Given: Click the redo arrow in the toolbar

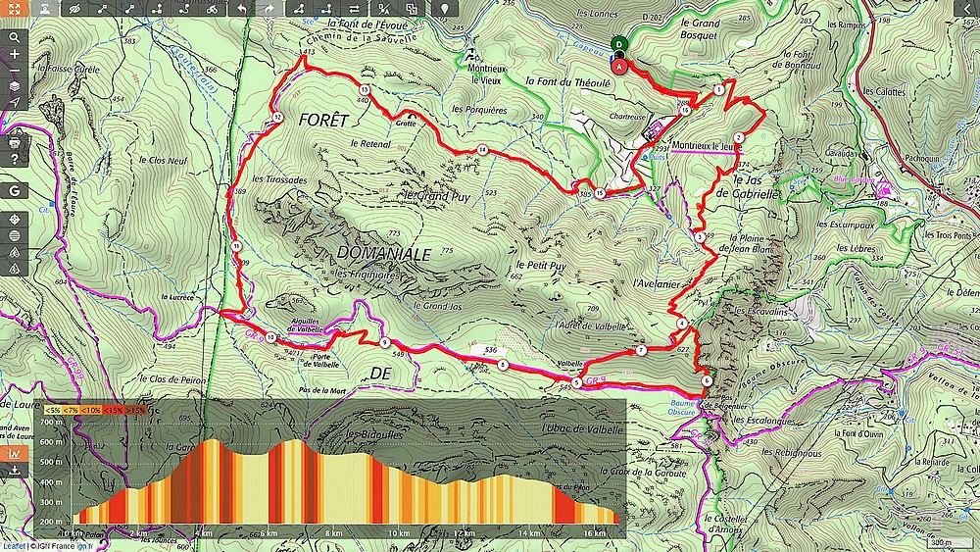Looking at the screenshot, I should [269, 8].
